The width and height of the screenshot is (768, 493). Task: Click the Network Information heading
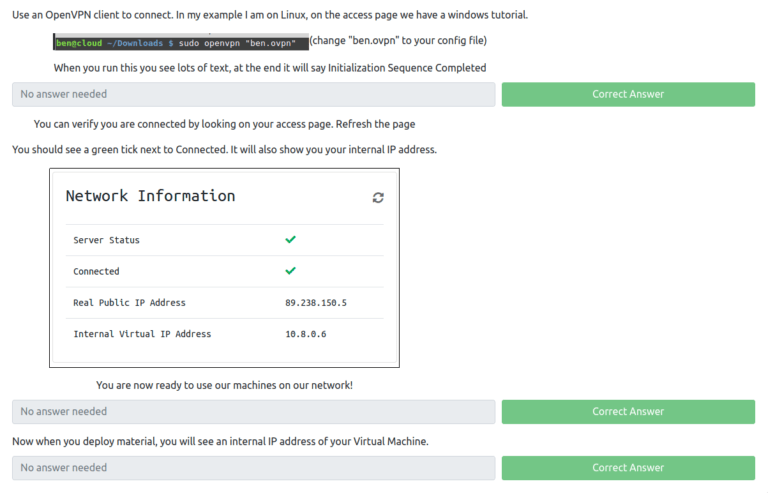(150, 196)
